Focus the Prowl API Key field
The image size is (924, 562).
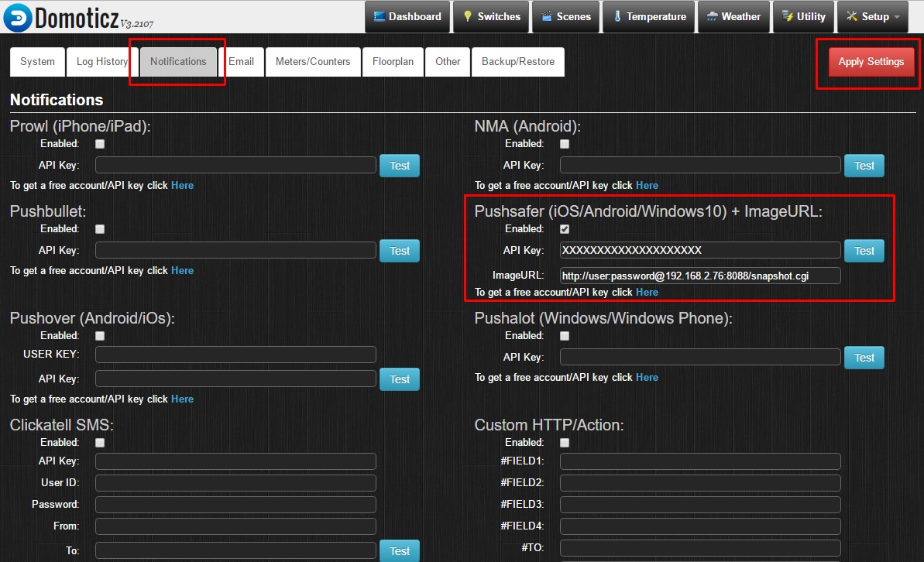click(x=235, y=165)
